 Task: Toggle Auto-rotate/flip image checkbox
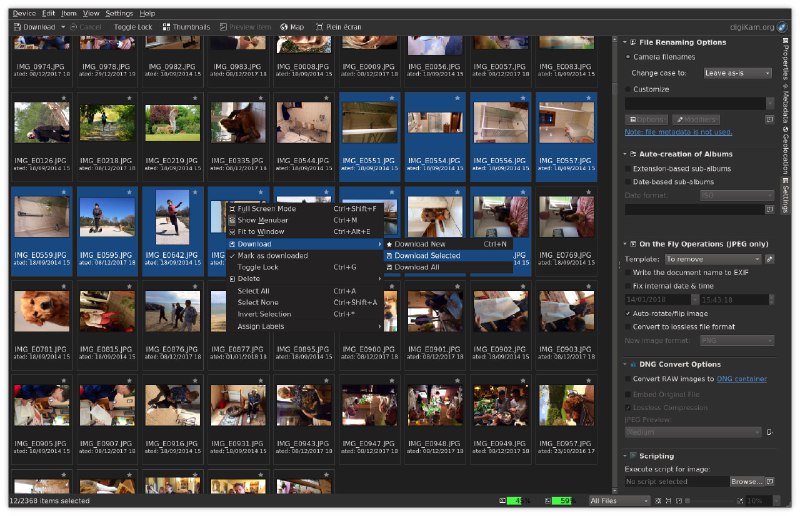coord(629,313)
